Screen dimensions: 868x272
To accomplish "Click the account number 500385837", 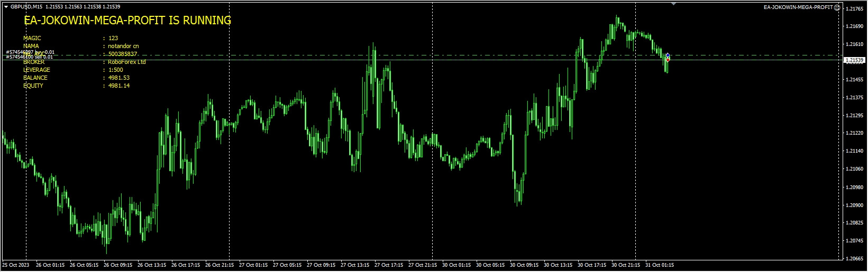I will (123, 54).
